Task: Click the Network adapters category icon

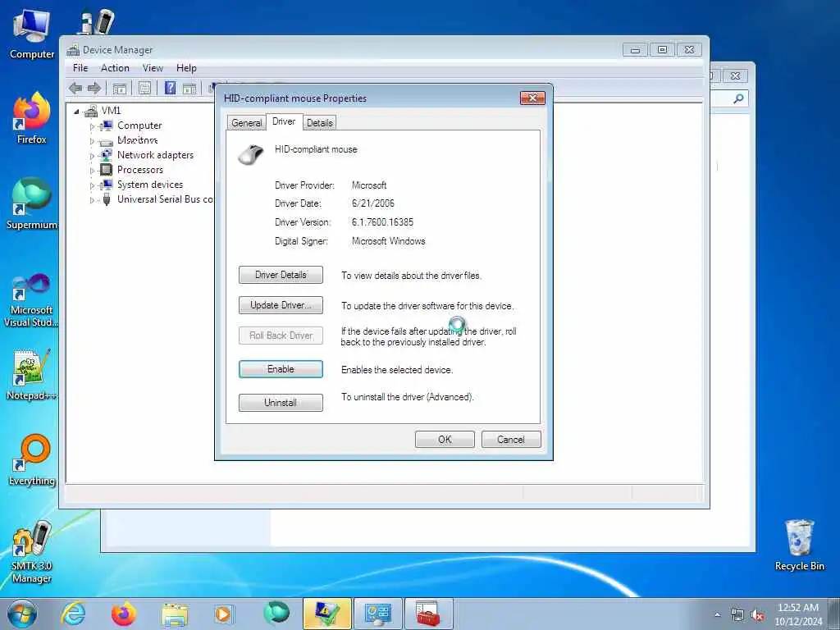Action: pyautogui.click(x=106, y=155)
